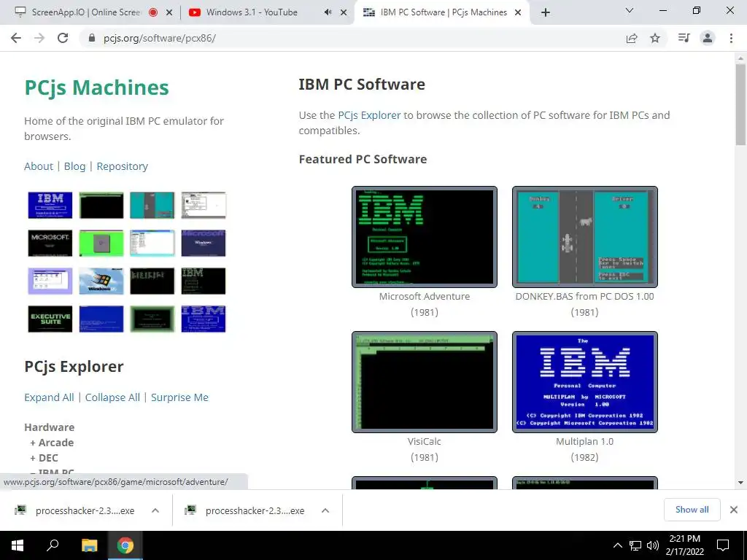Click the scrollbar down arrow
The image size is (747, 560).
click(x=740, y=483)
